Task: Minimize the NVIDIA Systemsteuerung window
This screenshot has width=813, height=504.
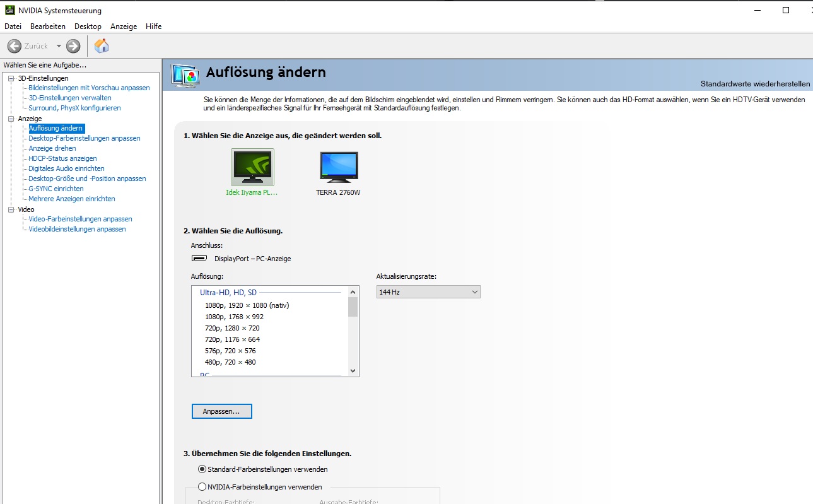Action: coord(757,10)
